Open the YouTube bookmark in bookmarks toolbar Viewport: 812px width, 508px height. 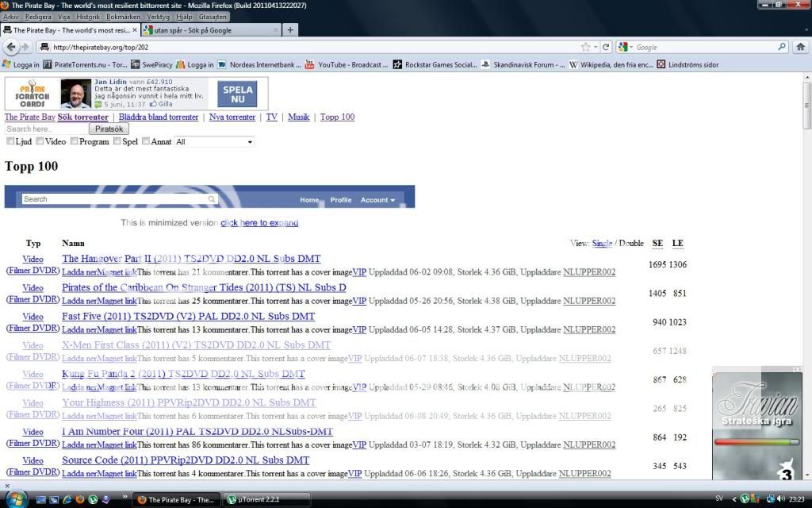pos(347,65)
